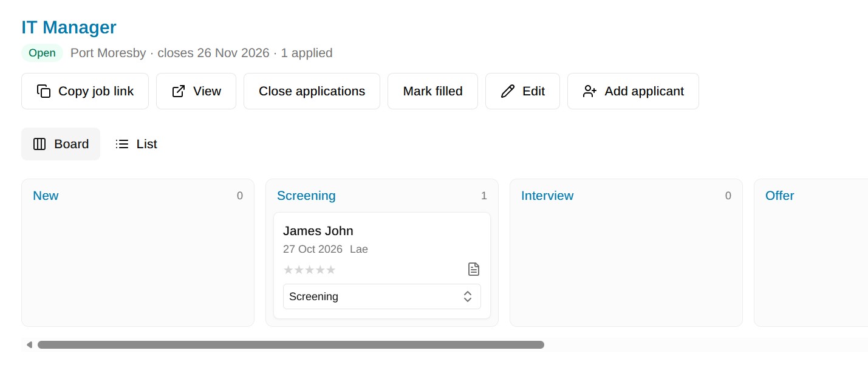Click the add person icon beside Add applicant
Viewport: 868px width, 387px height.
click(x=590, y=91)
